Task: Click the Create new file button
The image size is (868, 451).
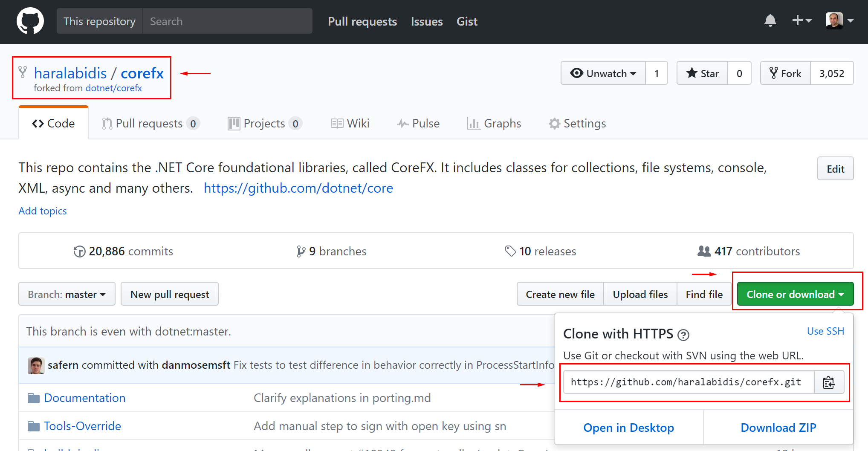Action: coord(560,294)
